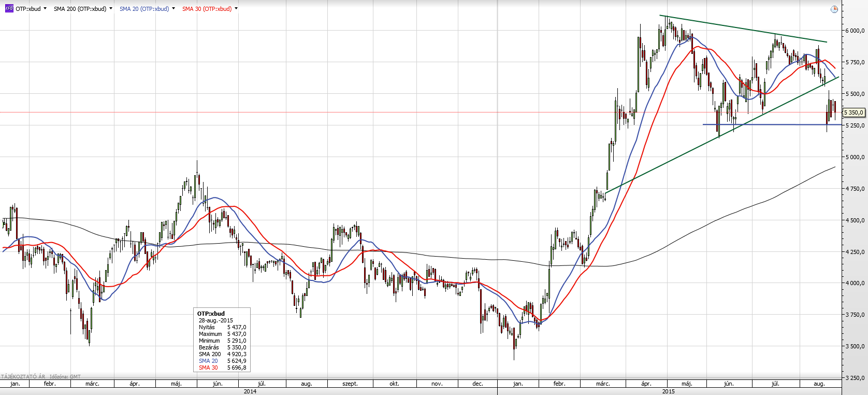Viewport: 868px width, 395px height.
Task: Click the 2015 year label on time axis
Action: coord(668,391)
